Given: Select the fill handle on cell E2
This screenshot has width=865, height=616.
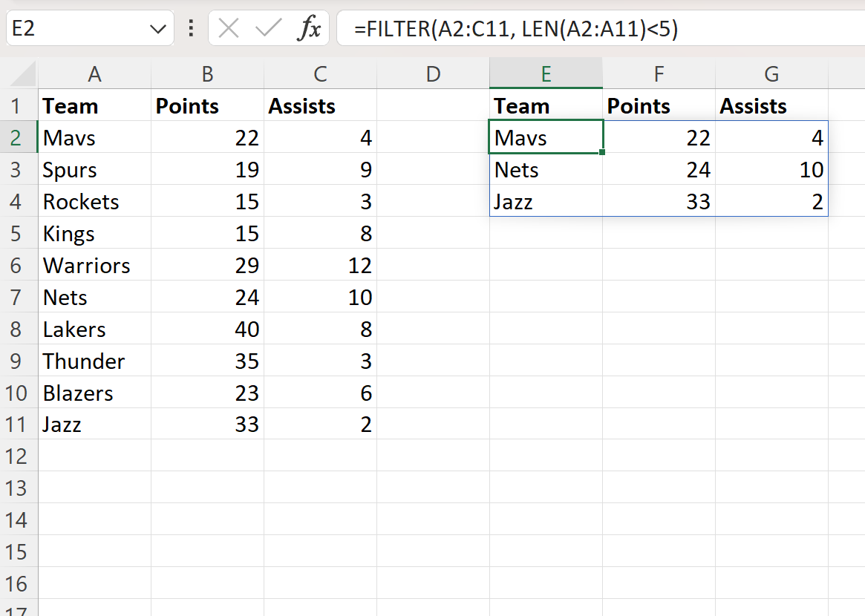Looking at the screenshot, I should [602, 152].
